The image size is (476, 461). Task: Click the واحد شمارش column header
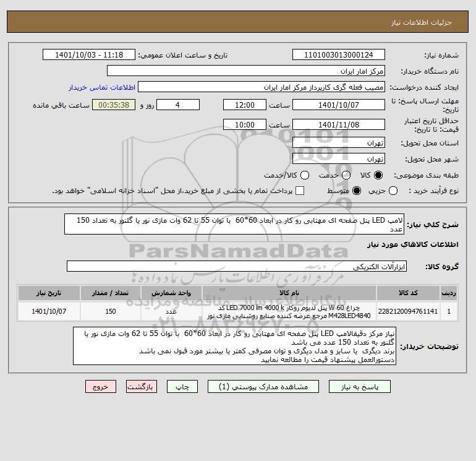click(x=171, y=293)
